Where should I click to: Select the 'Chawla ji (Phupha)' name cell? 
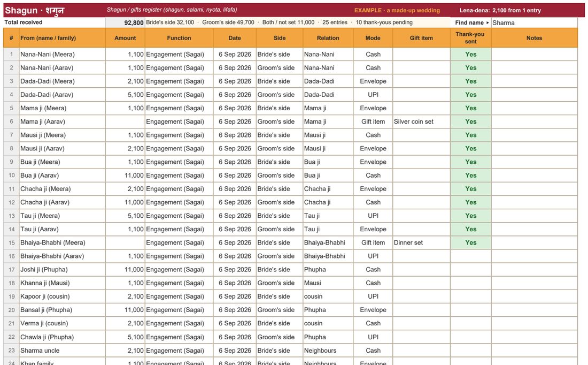coord(62,337)
